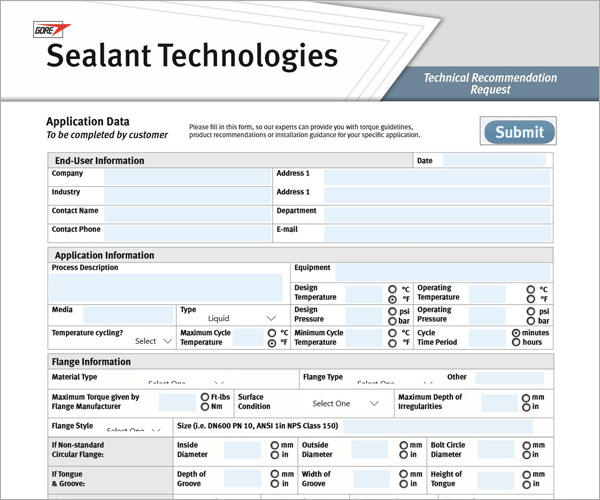The height and width of the screenshot is (500, 600).
Task: Select °C for Maximum Cycle Temperature
Action: [x=272, y=333]
